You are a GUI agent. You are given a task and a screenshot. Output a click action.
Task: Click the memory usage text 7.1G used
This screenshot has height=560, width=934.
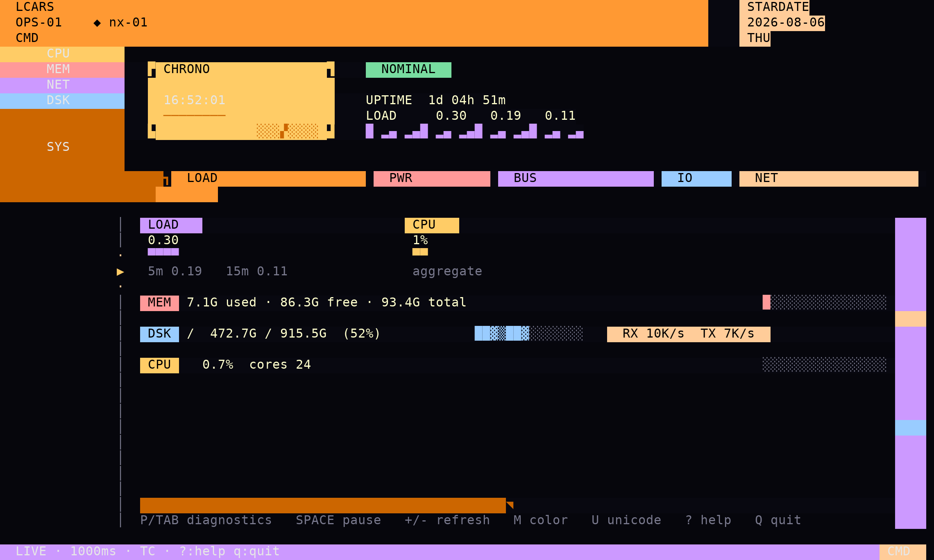222,303
